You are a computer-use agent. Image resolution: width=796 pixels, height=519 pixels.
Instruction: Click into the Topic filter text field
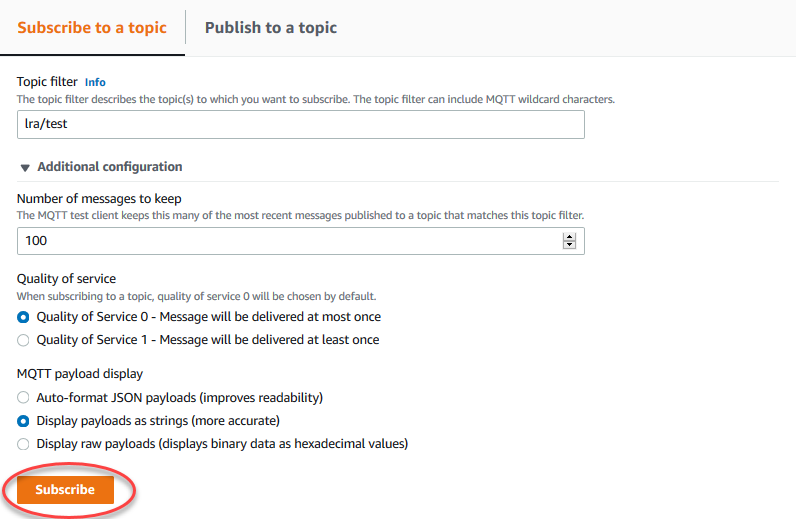(300, 124)
